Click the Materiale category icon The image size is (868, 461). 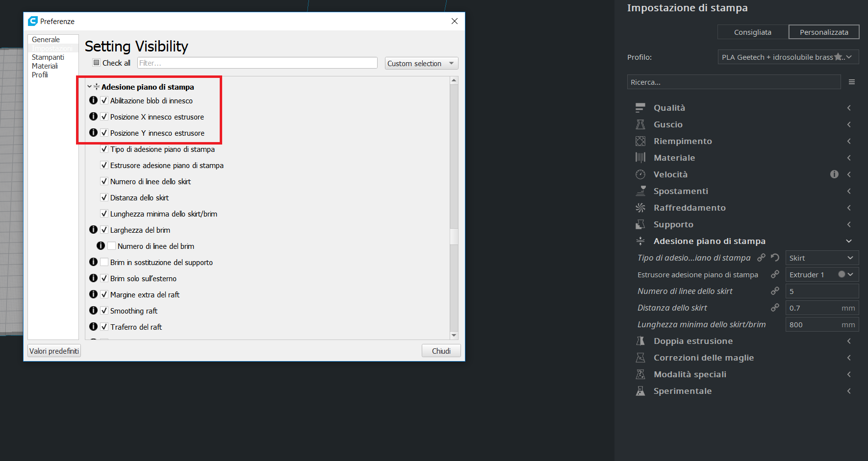pos(640,158)
